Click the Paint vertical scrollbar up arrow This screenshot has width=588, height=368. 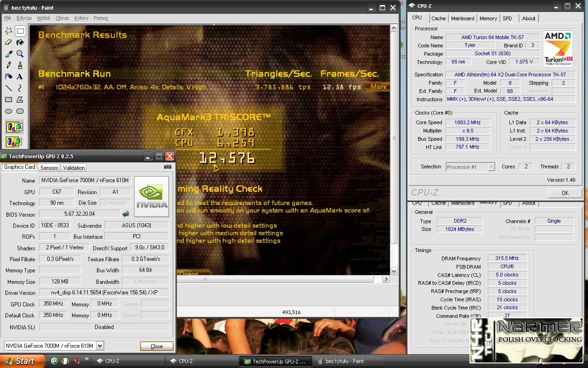pyautogui.click(x=394, y=29)
